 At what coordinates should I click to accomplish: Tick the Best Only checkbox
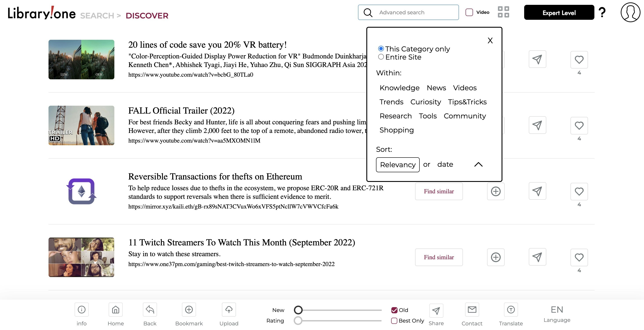point(394,321)
